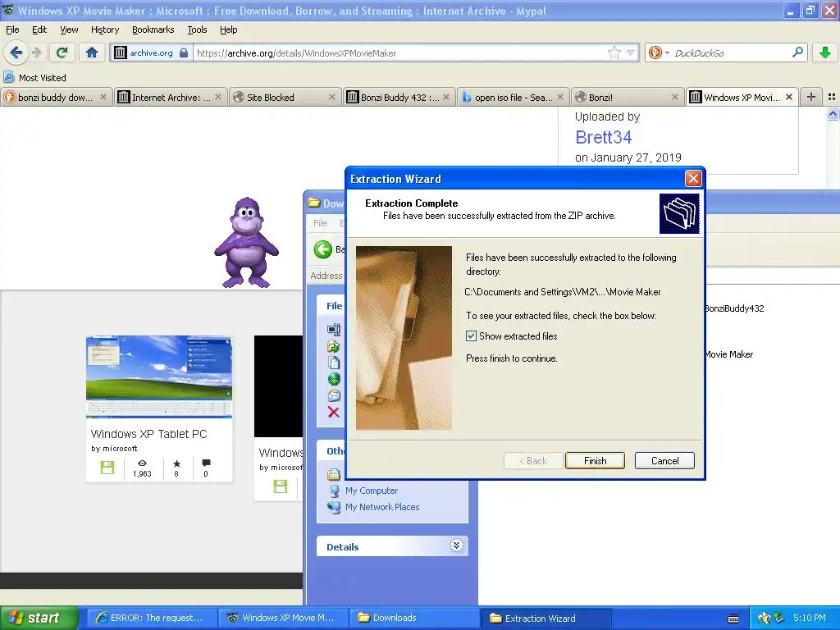The width and height of the screenshot is (840, 630).
Task: Open the Tools menu
Action: click(197, 30)
